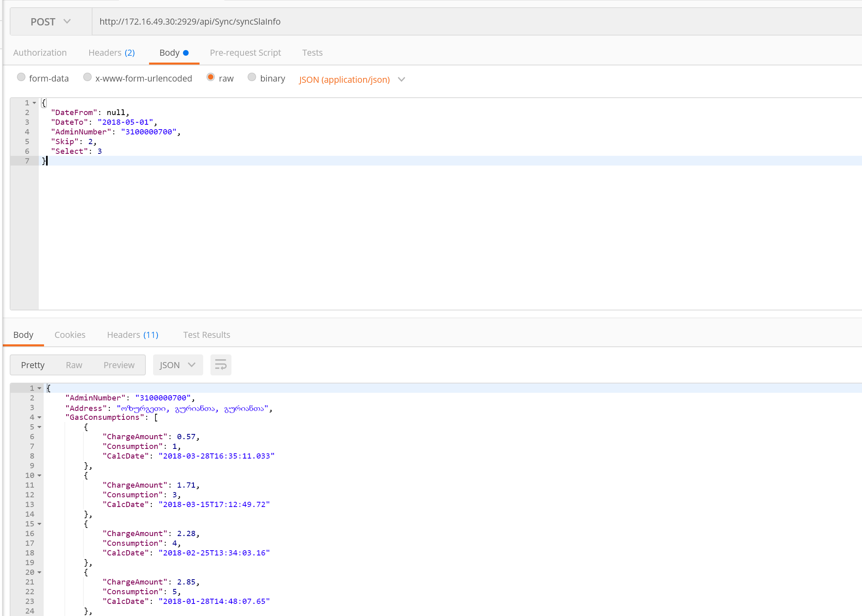The height and width of the screenshot is (616, 862).
Task: Collapse response root object fold arrow
Action: pos(40,388)
